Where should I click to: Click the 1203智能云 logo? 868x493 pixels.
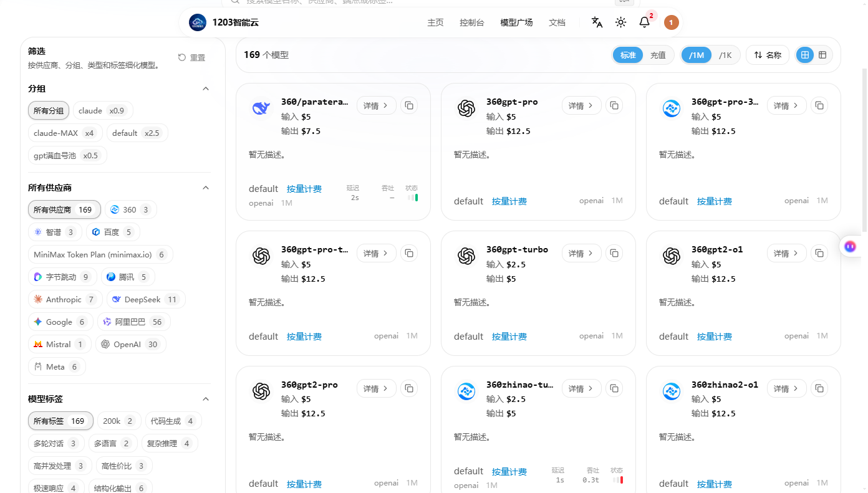(198, 22)
